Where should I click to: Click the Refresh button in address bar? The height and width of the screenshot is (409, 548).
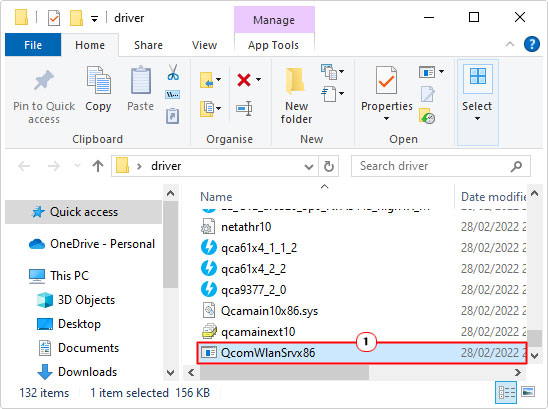pos(329,166)
